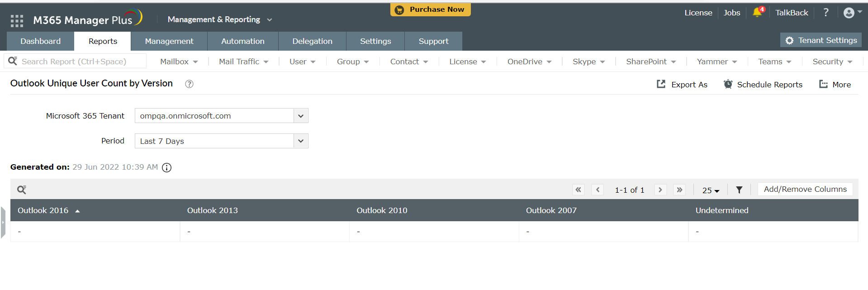Viewport: 868px width, 290px height.
Task: Open the Settings tab
Action: pyautogui.click(x=375, y=41)
